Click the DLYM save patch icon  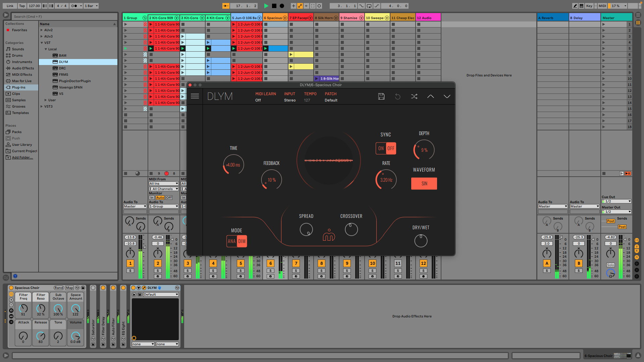(381, 97)
